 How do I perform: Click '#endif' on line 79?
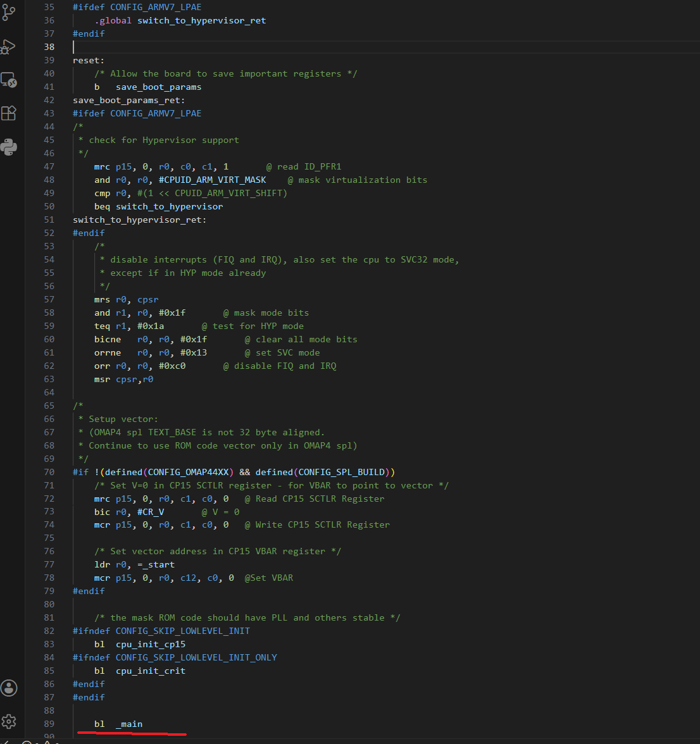89,591
